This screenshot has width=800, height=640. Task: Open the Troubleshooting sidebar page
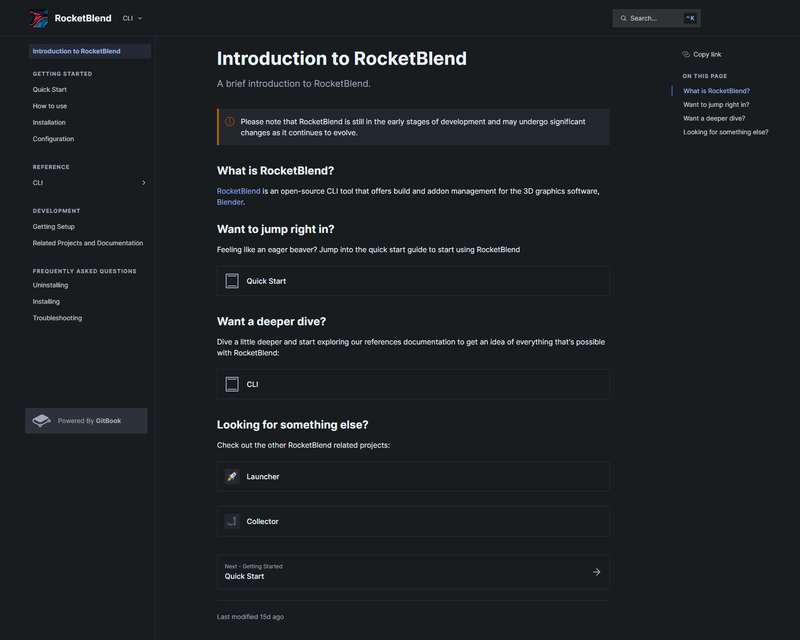click(x=57, y=318)
